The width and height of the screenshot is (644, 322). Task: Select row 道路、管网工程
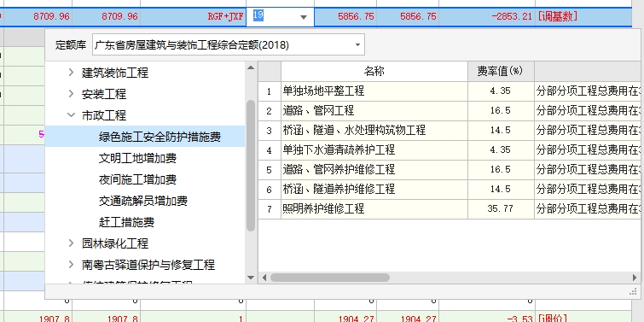(x=374, y=111)
